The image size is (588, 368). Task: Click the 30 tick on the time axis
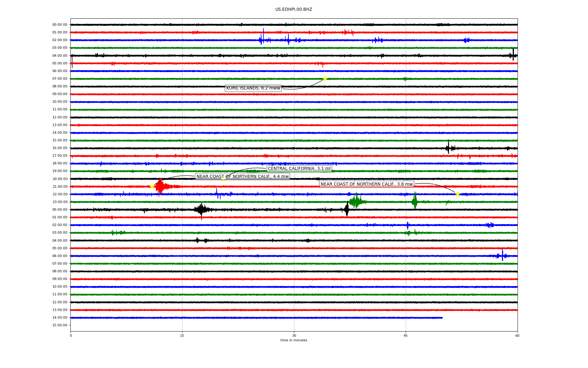[x=294, y=335]
